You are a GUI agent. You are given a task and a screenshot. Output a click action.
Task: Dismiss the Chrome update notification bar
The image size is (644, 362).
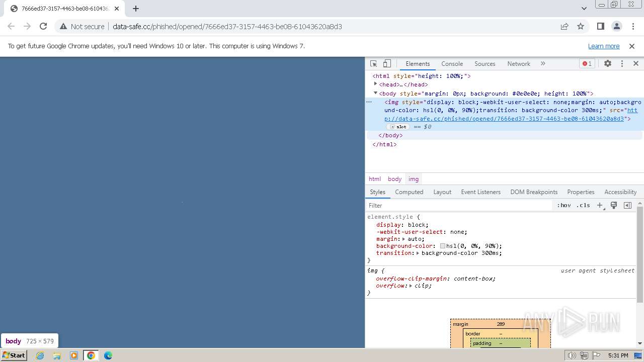[x=632, y=46]
